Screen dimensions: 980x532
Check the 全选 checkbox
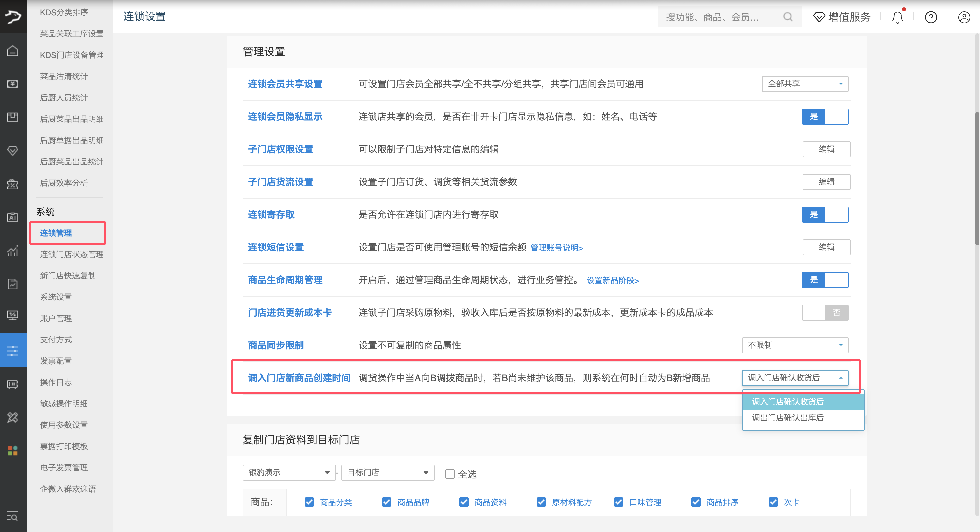450,474
